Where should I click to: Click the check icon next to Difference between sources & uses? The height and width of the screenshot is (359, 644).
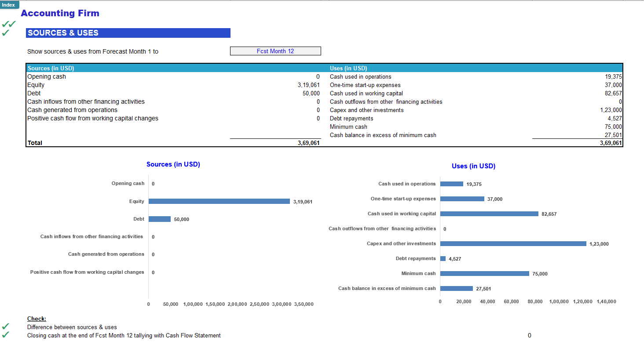coord(5,327)
